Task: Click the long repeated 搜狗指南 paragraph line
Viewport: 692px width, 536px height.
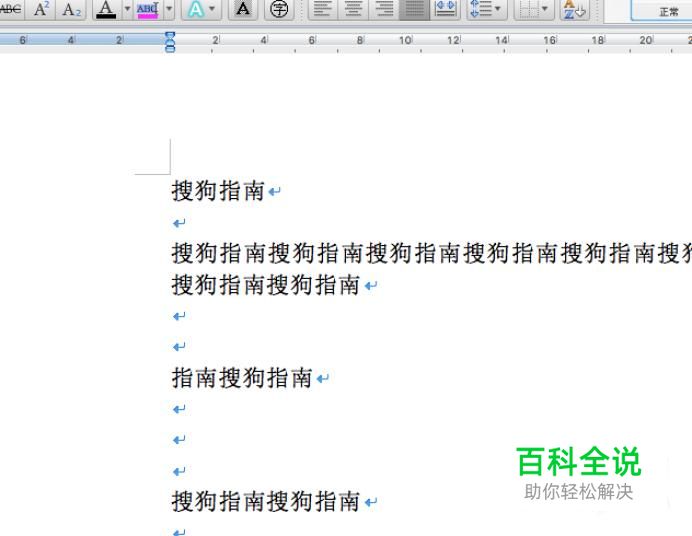Action: pyautogui.click(x=431, y=254)
